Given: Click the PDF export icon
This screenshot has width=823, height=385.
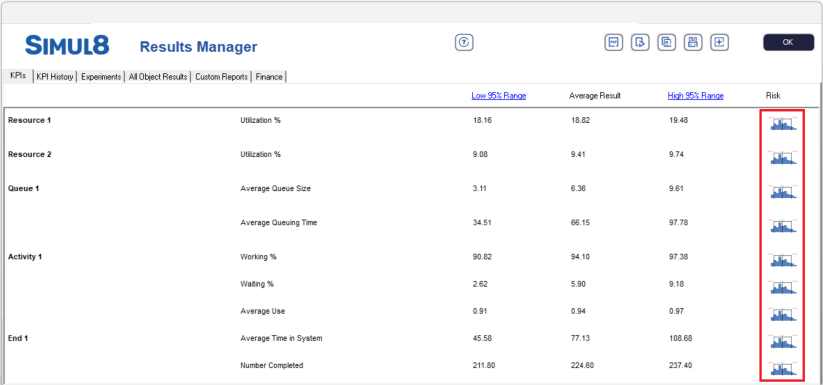Looking at the screenshot, I should [x=613, y=42].
